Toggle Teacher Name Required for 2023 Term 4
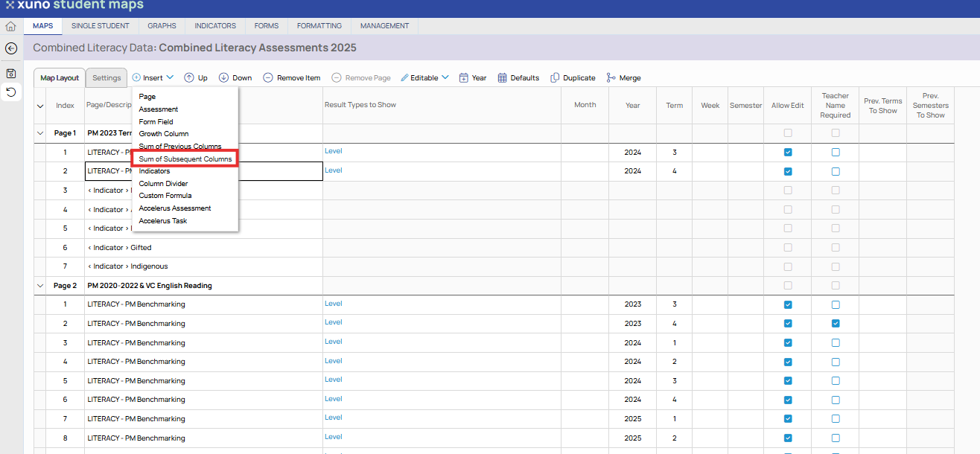Image resolution: width=980 pixels, height=454 pixels. point(836,323)
